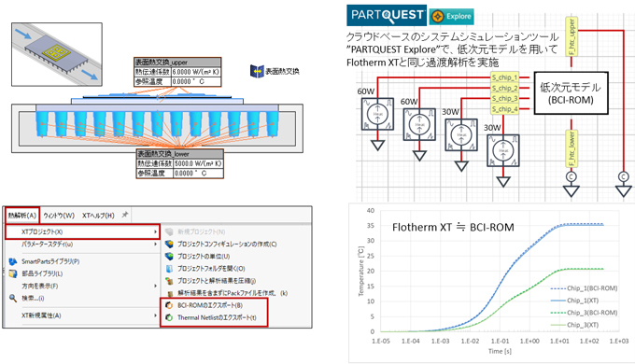Click the compress project results icon

click(x=169, y=281)
